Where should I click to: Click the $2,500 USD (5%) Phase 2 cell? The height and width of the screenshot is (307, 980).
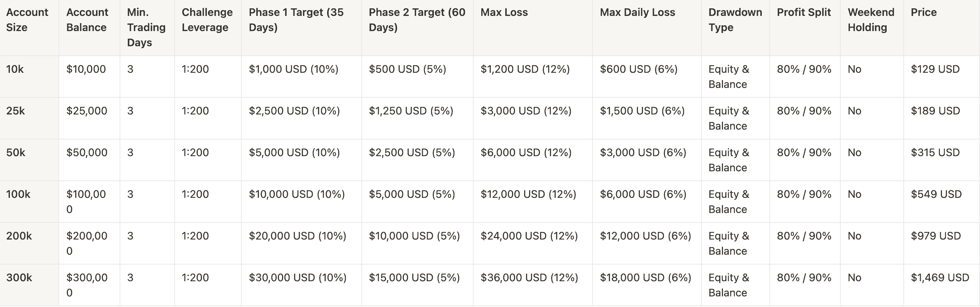(x=412, y=153)
